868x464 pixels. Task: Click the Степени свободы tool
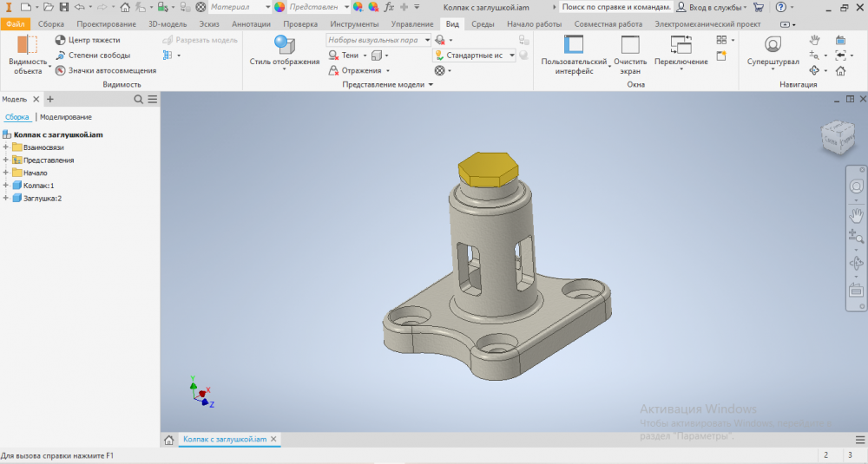click(x=60, y=56)
